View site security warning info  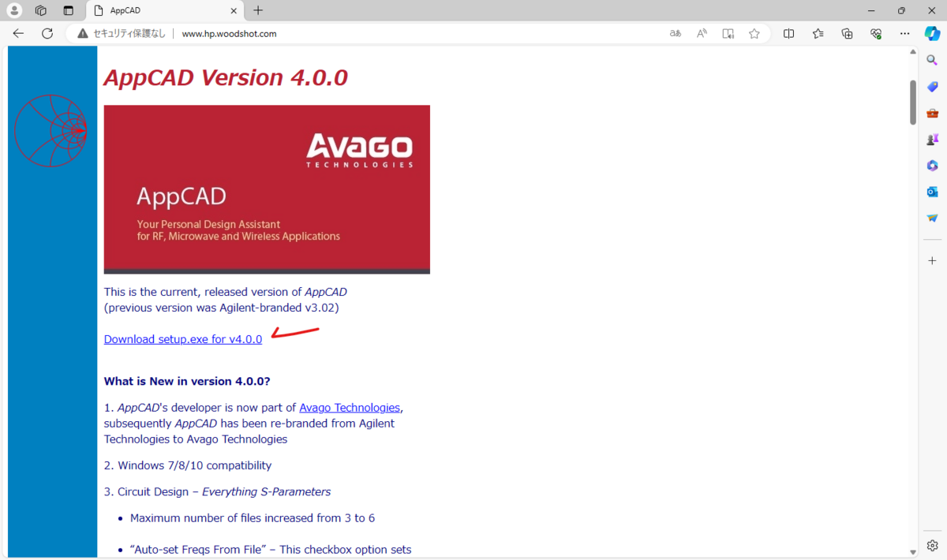[x=122, y=34]
